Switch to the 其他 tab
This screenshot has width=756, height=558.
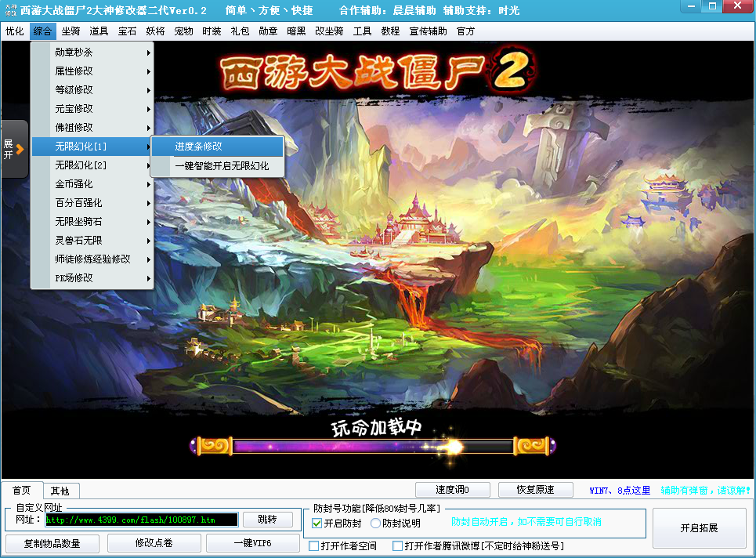coord(60,491)
